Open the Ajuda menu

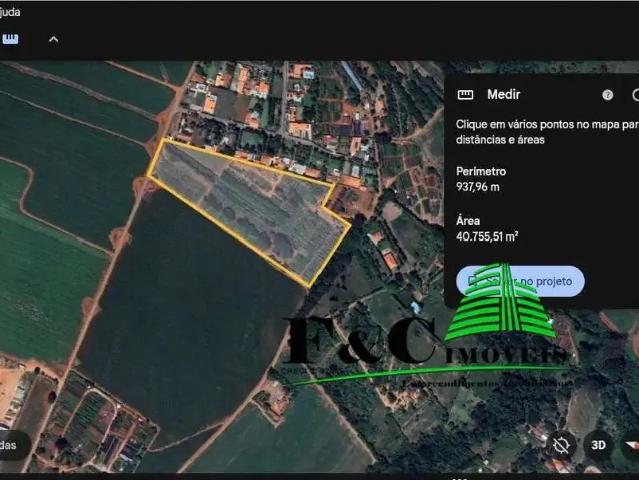10,12
